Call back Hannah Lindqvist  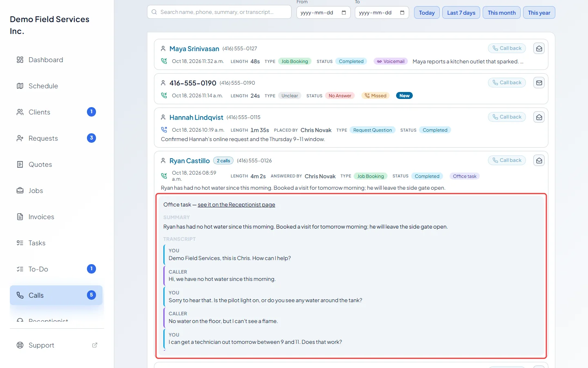(507, 117)
